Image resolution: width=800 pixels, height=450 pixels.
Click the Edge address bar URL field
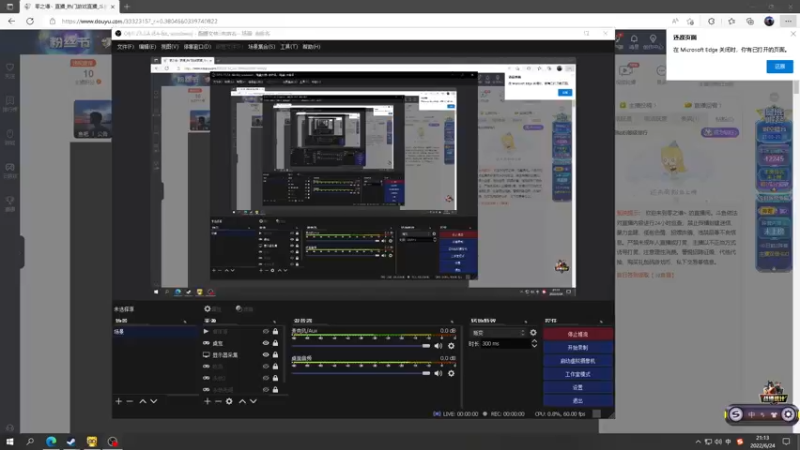[357, 21]
